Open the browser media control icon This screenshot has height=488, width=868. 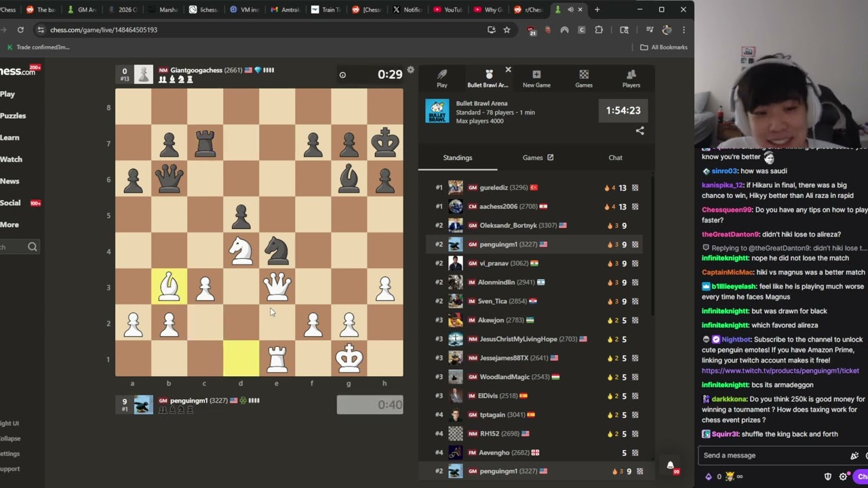(x=650, y=30)
